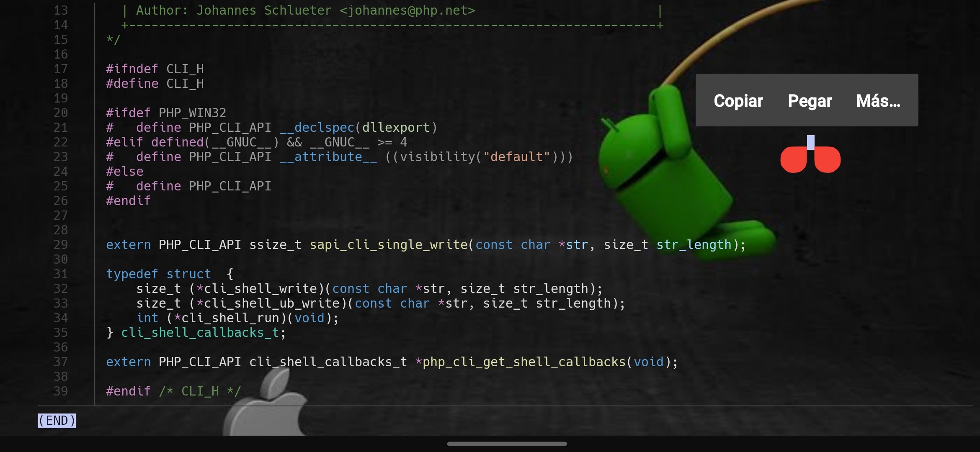
Task: Click sapi_cli_single_write function name
Action: pyautogui.click(x=388, y=245)
